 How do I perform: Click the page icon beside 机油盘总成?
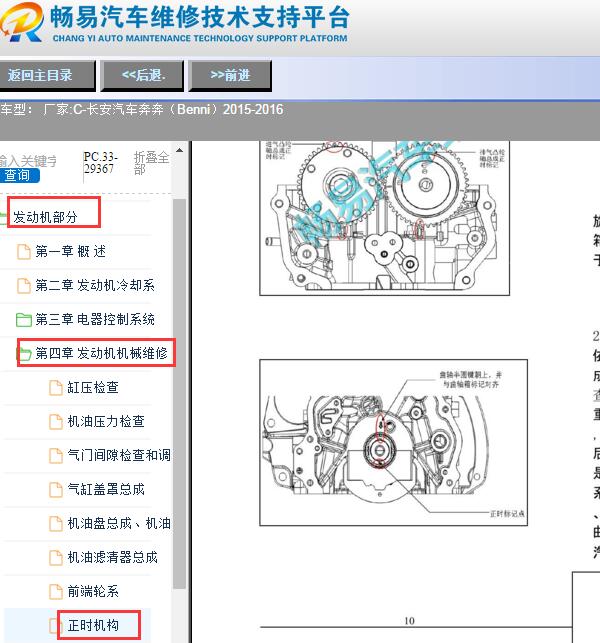pos(55,524)
